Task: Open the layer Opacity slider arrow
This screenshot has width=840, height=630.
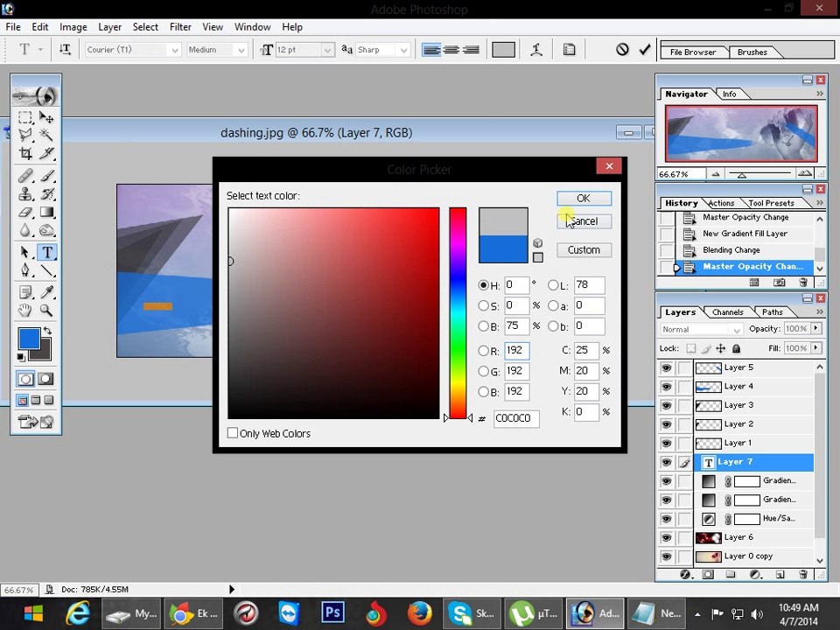Action: pos(816,328)
